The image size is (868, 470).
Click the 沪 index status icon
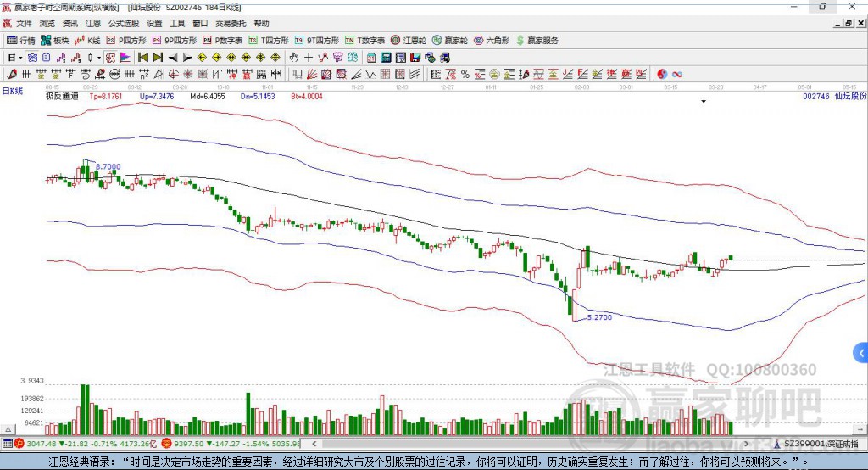(x=19, y=444)
